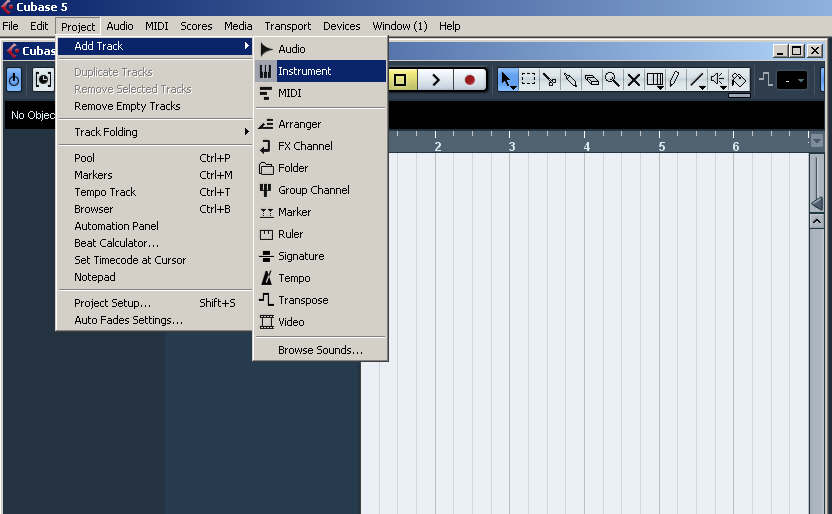Click the Play transport button

436,80
